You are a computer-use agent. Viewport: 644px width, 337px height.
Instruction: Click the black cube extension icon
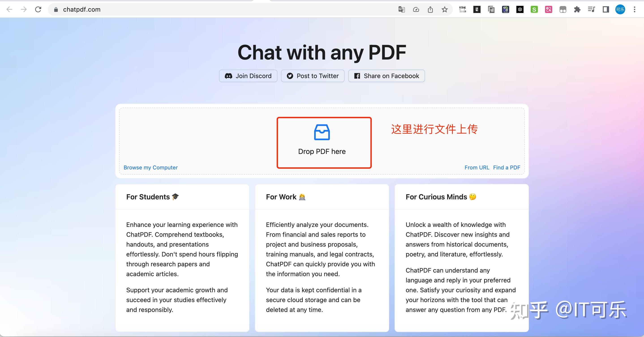520,9
